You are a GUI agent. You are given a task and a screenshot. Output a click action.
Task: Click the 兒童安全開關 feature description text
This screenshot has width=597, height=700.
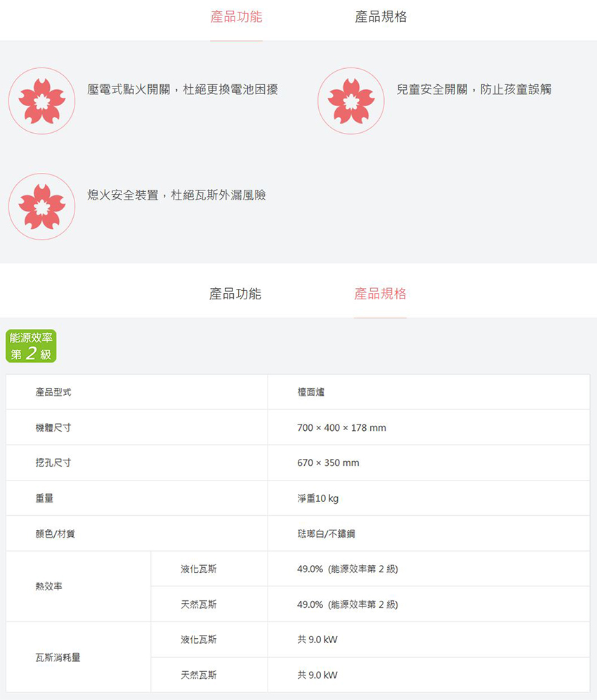tap(474, 89)
